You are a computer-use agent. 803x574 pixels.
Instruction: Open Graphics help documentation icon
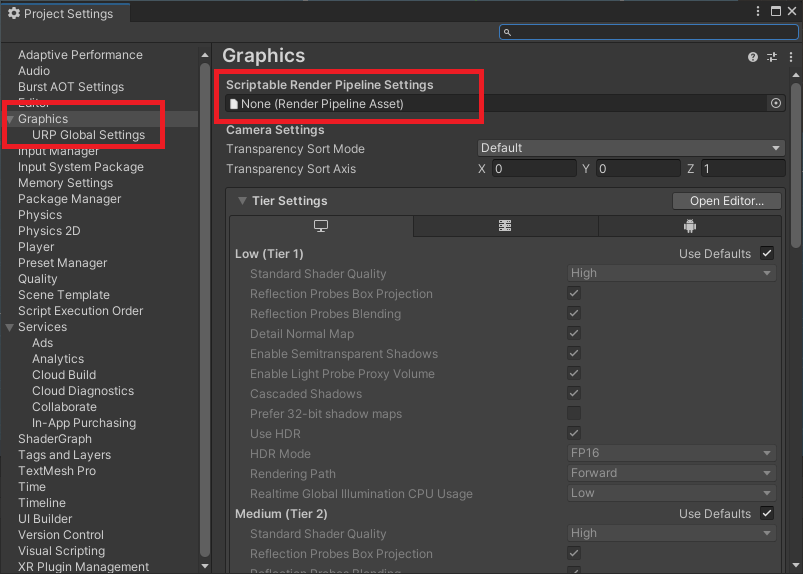pos(753,58)
